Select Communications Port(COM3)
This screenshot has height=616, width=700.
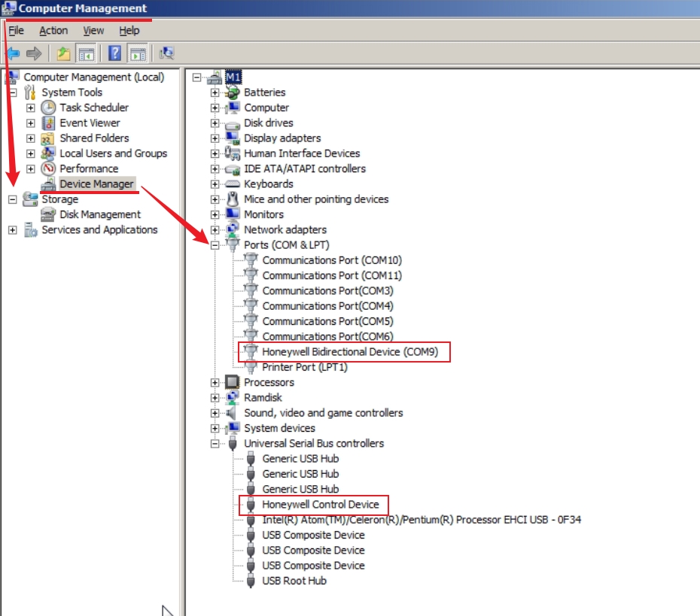point(327,291)
